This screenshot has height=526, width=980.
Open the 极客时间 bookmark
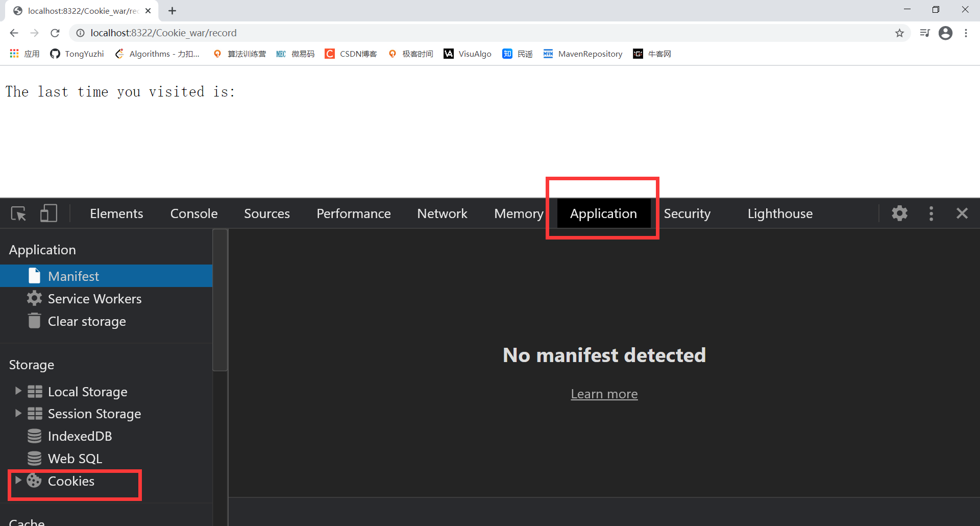[x=410, y=54]
